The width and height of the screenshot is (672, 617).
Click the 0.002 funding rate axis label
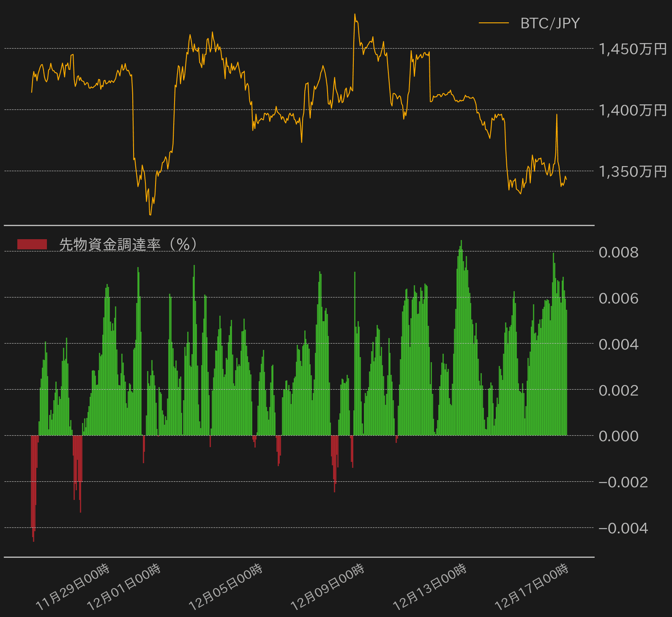pos(618,390)
